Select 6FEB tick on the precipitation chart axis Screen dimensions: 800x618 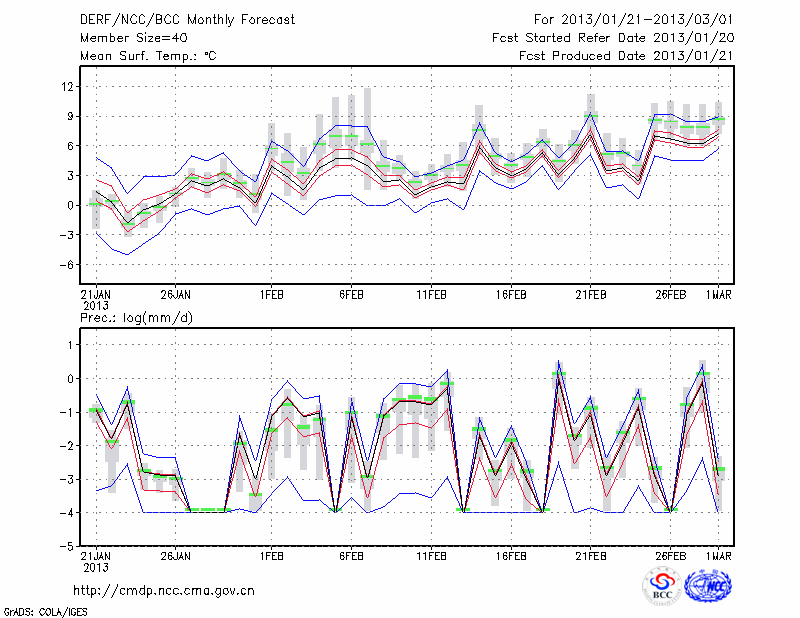350,556
